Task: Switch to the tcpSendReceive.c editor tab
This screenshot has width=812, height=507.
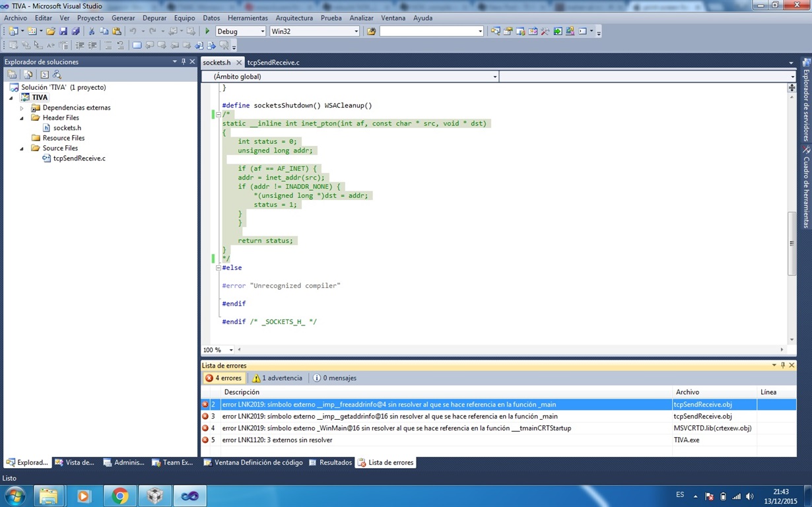Action: 273,62
